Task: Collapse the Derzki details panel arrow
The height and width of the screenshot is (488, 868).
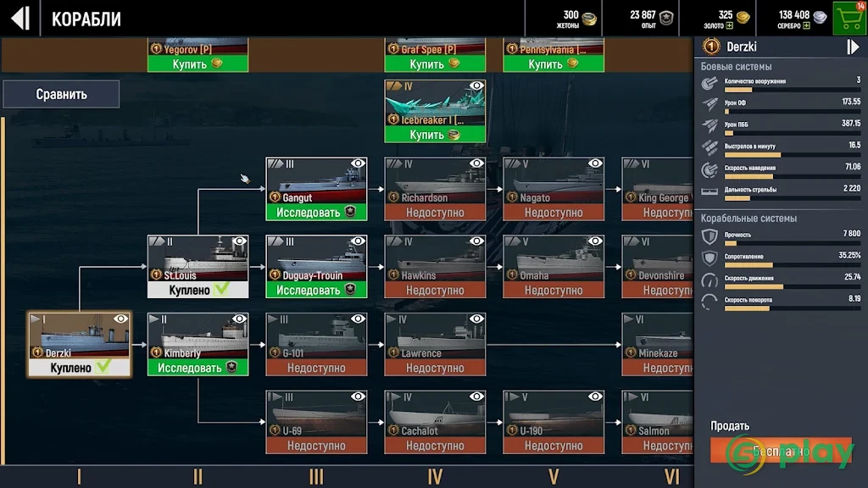Action: coord(853,47)
